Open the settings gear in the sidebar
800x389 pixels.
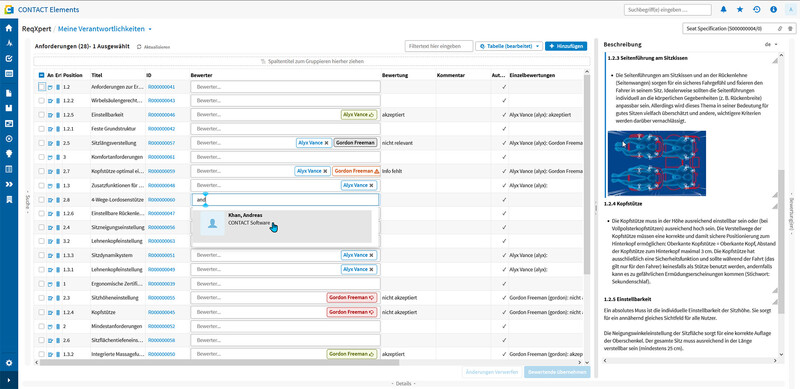coord(9,363)
